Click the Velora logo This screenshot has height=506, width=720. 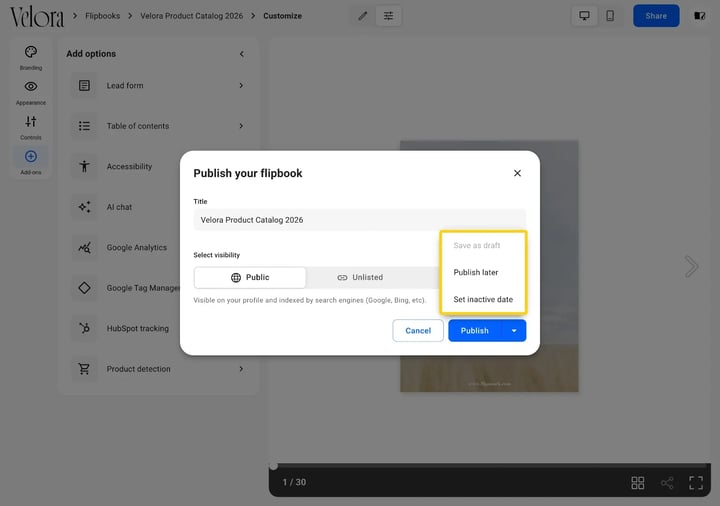click(x=37, y=17)
